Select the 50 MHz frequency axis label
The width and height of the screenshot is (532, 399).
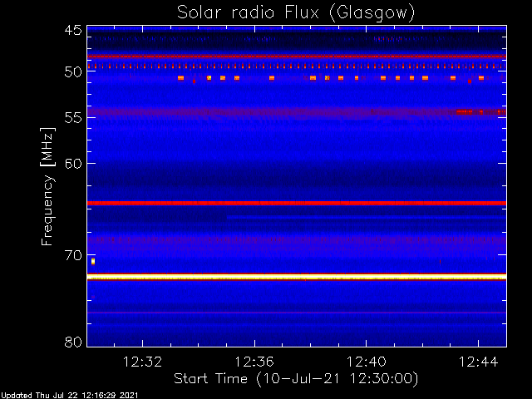tap(73, 71)
